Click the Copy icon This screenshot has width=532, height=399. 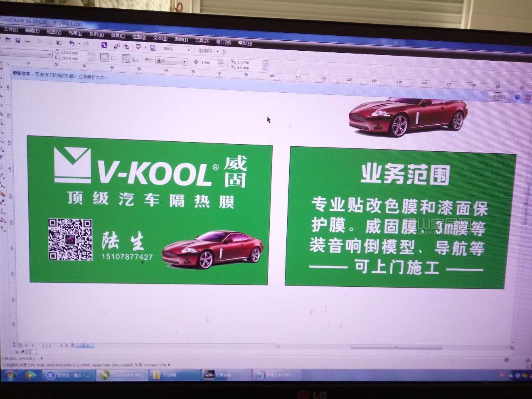50,42
